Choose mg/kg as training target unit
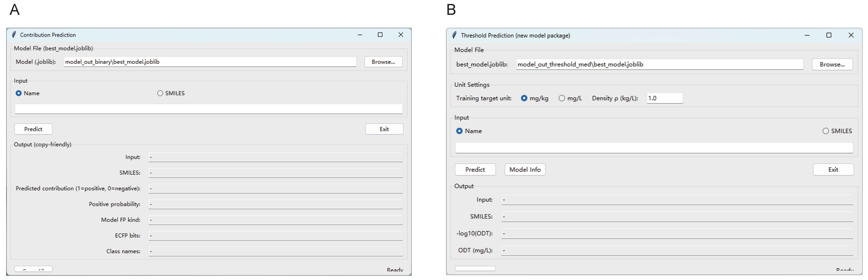Viewport: 868px width, 280px height. 524,98
